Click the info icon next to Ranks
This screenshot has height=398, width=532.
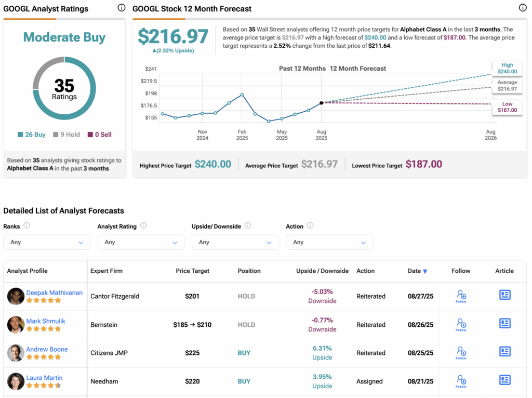26,225
